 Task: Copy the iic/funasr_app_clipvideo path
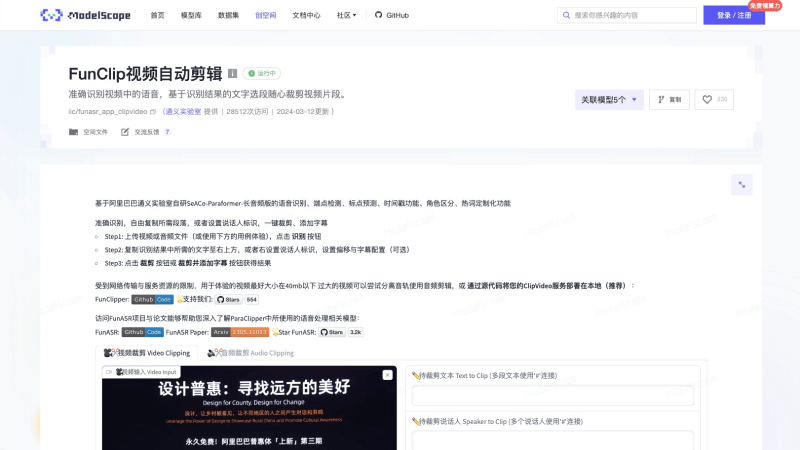[153, 112]
